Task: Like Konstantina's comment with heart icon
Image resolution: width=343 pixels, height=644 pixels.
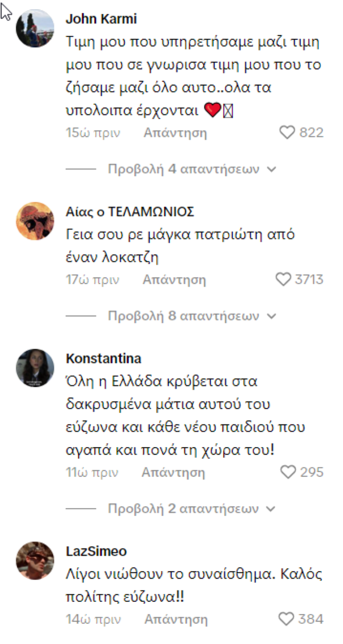Action: click(288, 472)
